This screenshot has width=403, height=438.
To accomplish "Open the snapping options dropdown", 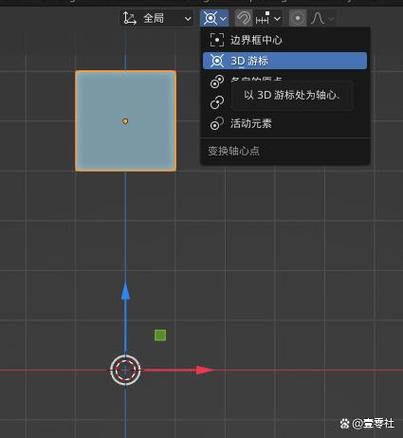I will tap(268, 18).
